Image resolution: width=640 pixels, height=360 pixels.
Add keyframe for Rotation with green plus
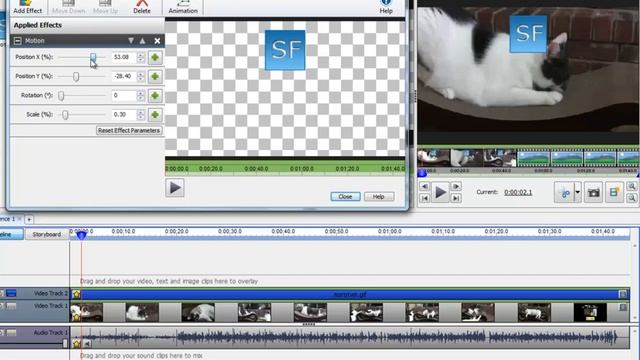[155, 96]
